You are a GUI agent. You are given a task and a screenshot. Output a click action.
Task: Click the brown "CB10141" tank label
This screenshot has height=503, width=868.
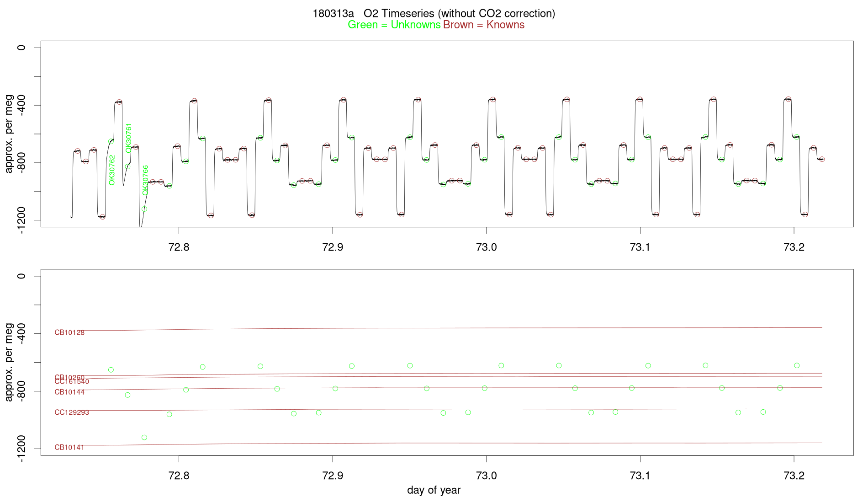click(x=69, y=447)
